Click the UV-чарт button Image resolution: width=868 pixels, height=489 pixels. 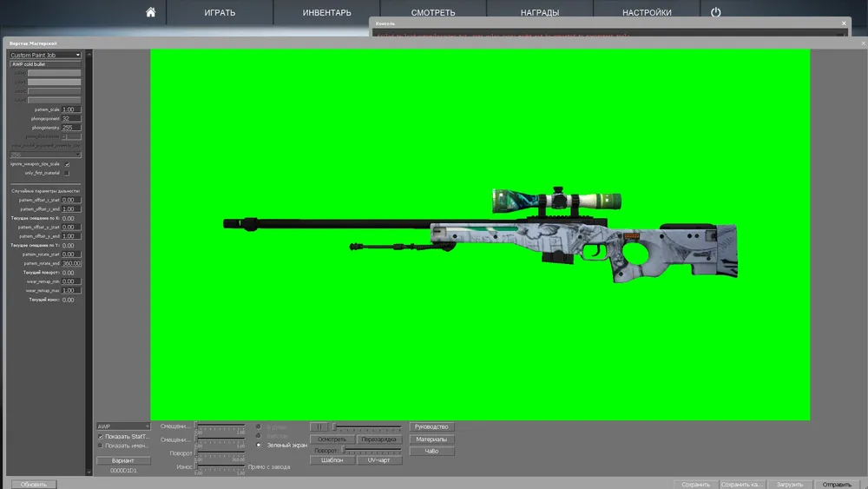pyautogui.click(x=378, y=460)
